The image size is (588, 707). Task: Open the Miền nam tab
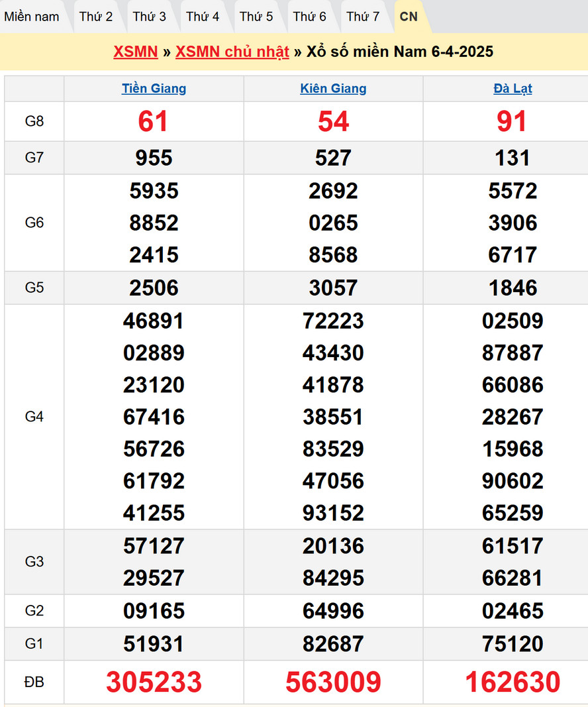pos(32,17)
